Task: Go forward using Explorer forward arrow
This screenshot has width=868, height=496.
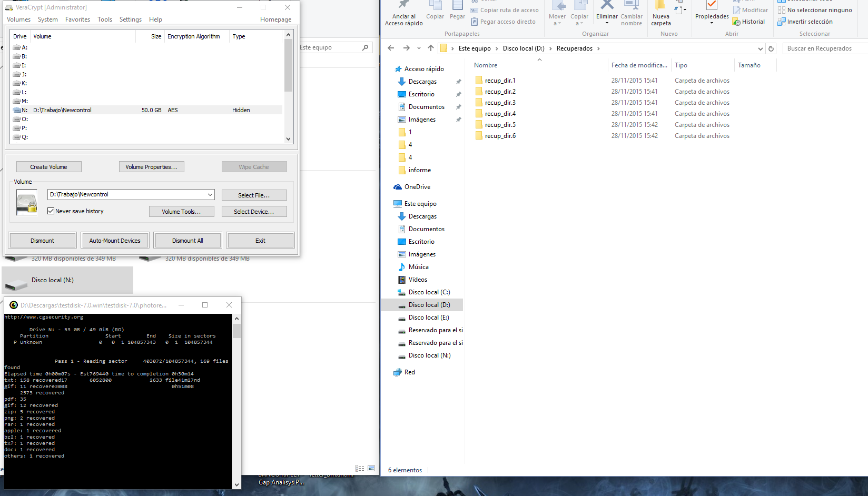Action: [406, 48]
